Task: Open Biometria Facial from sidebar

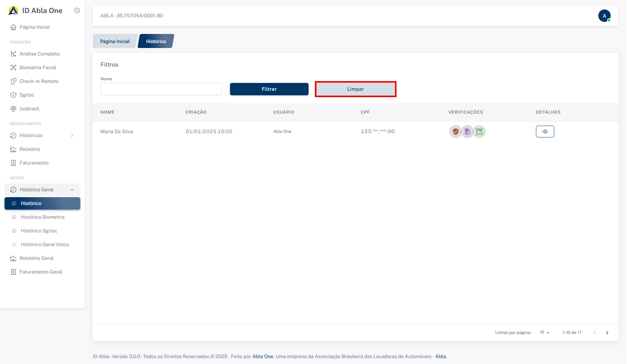Action: [x=38, y=68]
